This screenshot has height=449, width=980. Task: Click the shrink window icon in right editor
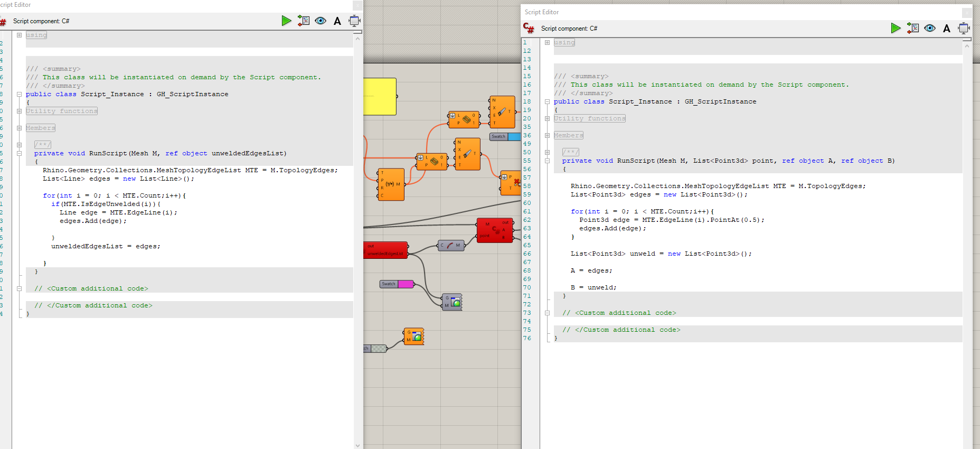pos(964,28)
